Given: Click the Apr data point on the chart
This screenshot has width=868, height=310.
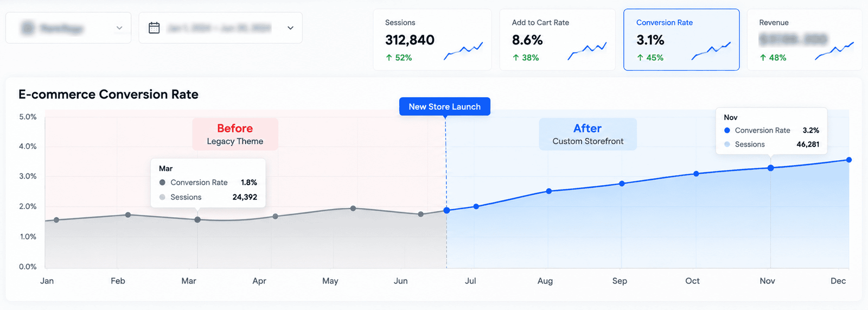Looking at the screenshot, I should (x=276, y=216).
